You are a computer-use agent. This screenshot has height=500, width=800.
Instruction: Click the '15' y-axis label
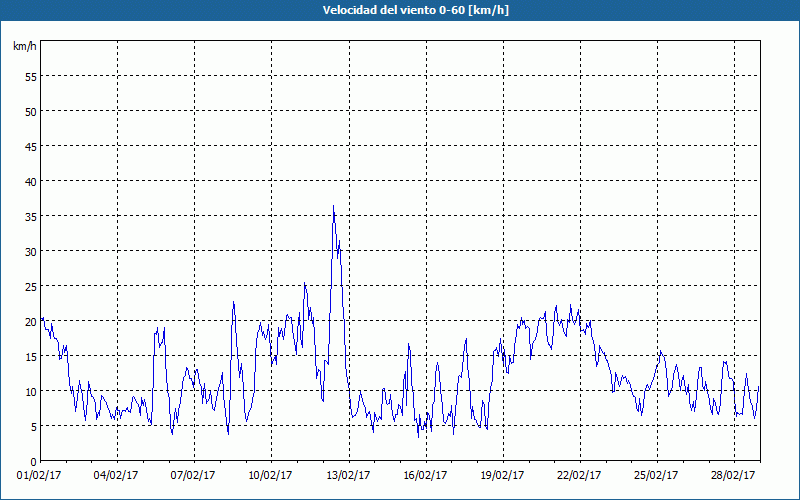coord(31,357)
